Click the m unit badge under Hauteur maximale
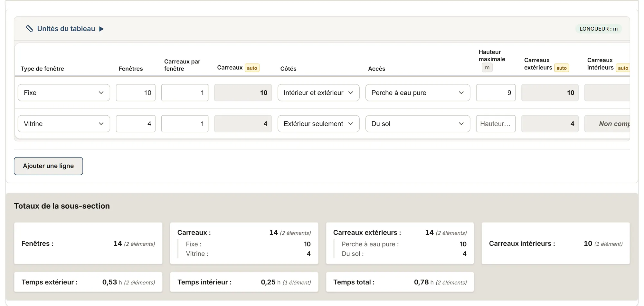This screenshot has height=306, width=644. coord(487,68)
